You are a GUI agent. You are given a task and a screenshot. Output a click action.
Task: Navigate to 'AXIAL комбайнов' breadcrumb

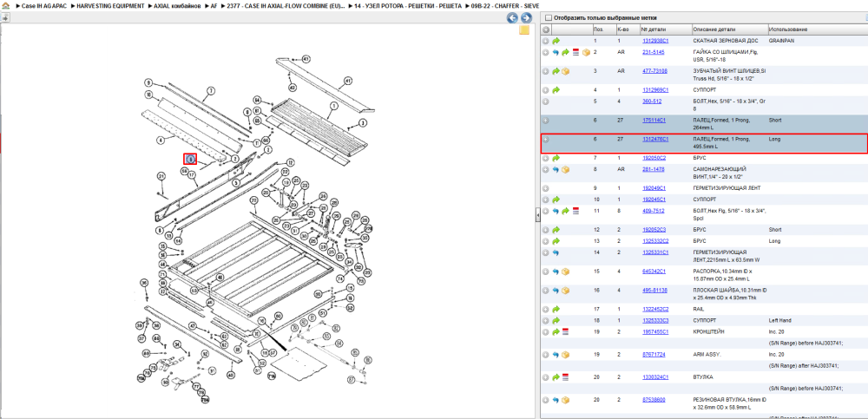178,5
